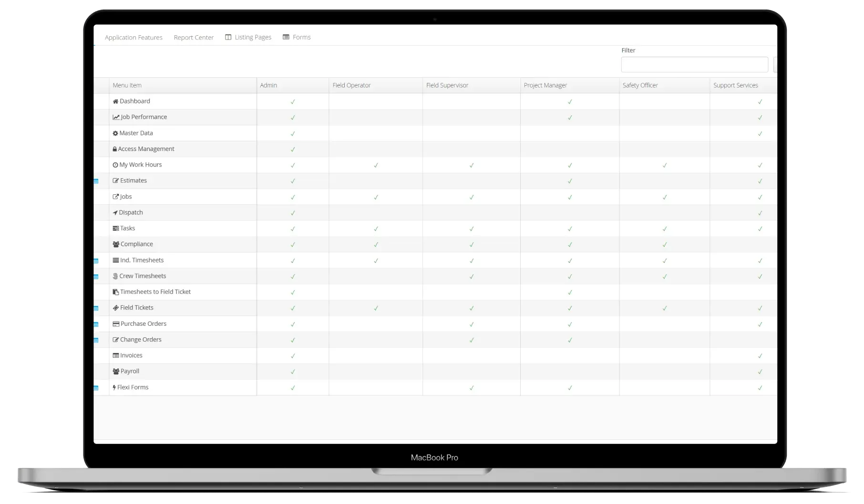Screen dimensions: 864x504
Task: Toggle Admin permission for Invoices
Action: [292, 355]
